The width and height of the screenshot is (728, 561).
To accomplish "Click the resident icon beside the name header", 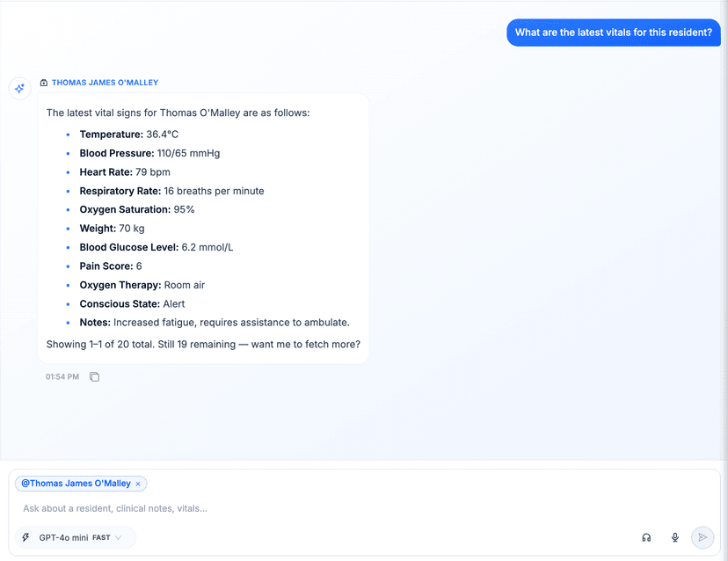I will (x=44, y=83).
